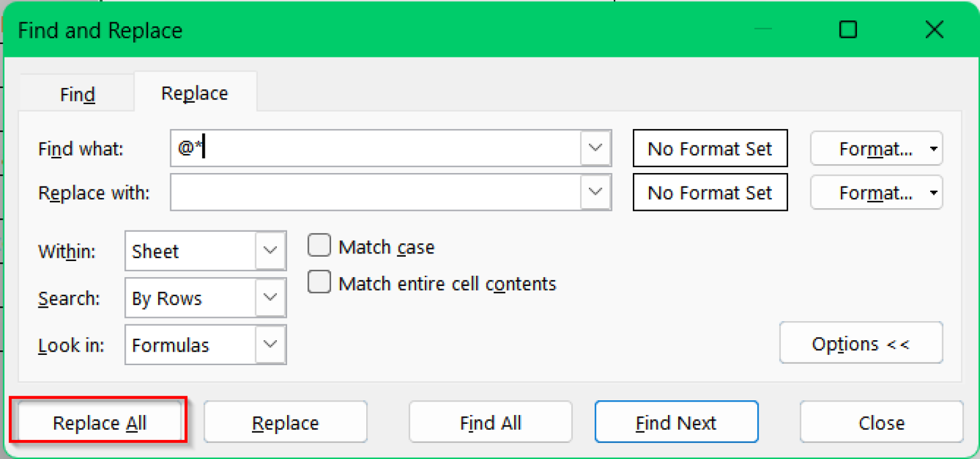The height and width of the screenshot is (459, 980).
Task: Switch to the Find tab
Action: pos(76,94)
